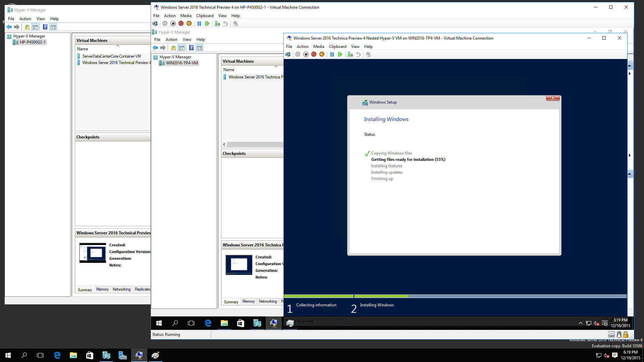The height and width of the screenshot is (362, 644).
Task: Click VM thumbnail preview in outermost Hyper-V Manager
Action: [x=93, y=253]
